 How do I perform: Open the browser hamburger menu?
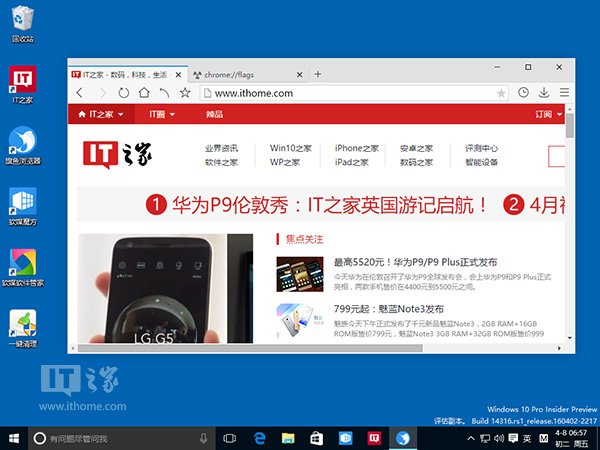click(564, 93)
